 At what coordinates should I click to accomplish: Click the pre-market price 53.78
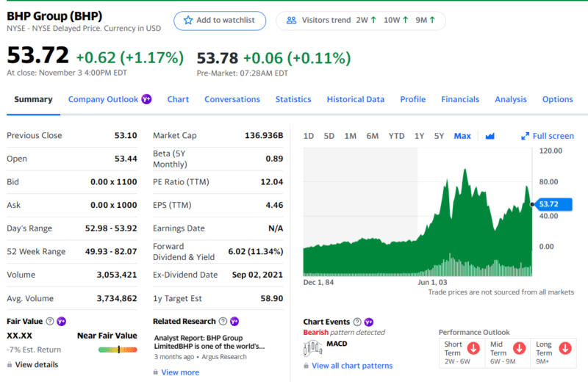click(218, 58)
